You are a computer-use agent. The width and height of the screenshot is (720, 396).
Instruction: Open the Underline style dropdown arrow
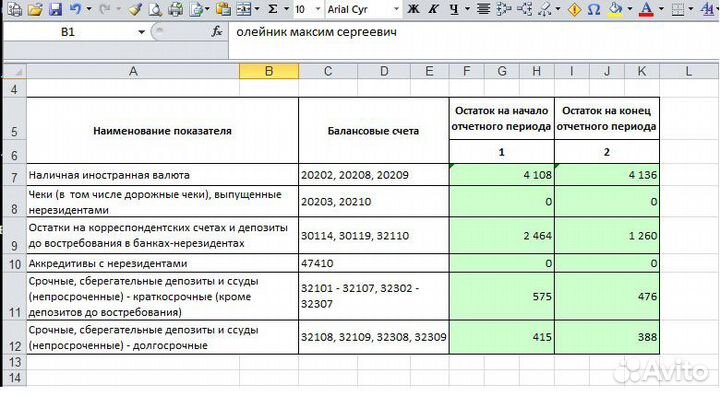tap(467, 9)
